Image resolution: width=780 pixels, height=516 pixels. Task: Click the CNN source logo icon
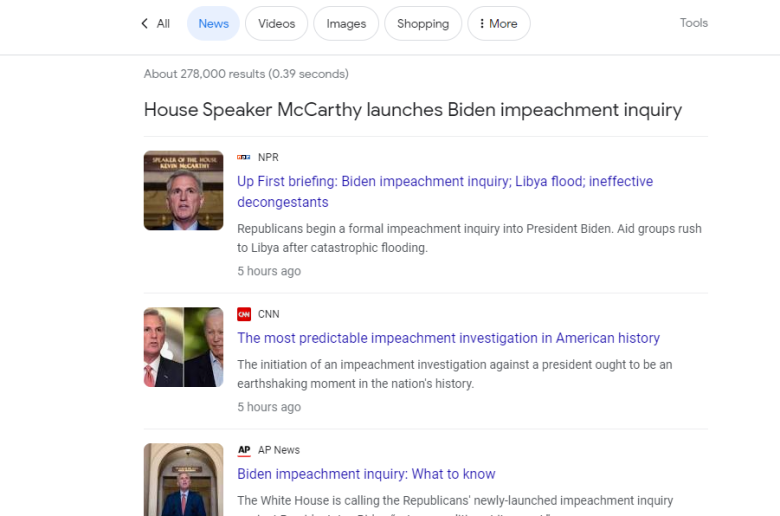tap(244, 314)
